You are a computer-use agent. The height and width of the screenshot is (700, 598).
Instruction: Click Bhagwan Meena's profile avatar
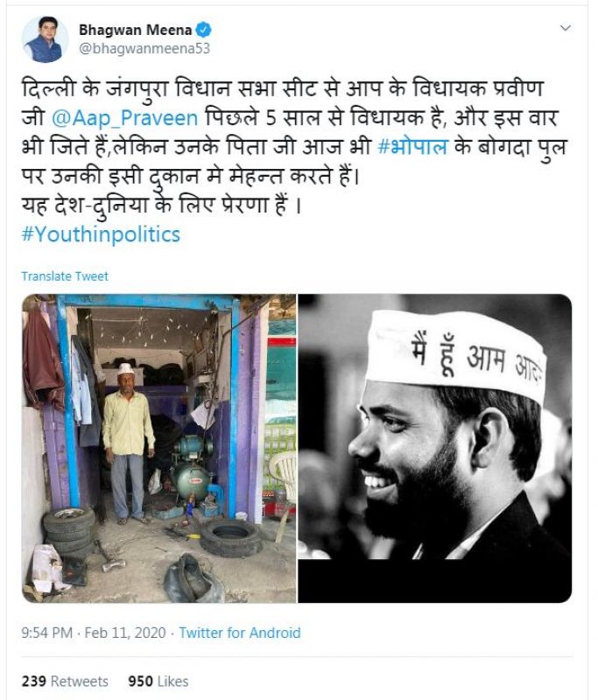[43, 38]
